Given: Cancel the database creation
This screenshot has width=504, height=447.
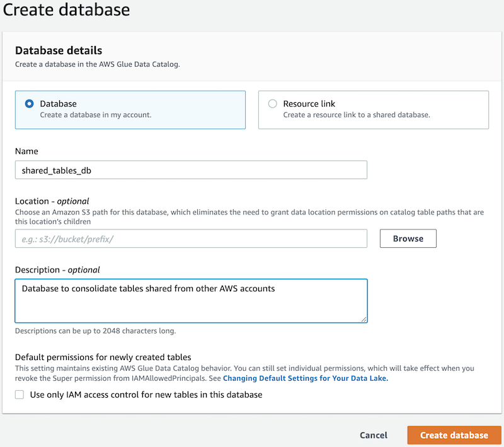Looking at the screenshot, I should point(373,435).
